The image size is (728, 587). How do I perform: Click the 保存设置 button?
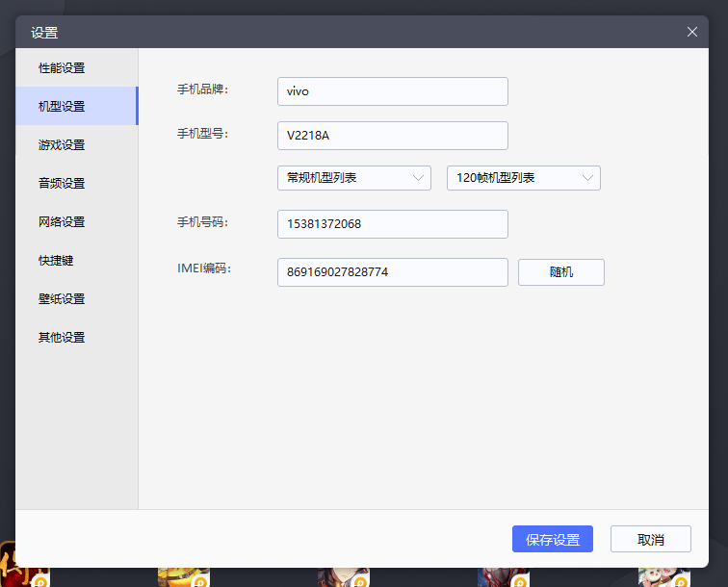pyautogui.click(x=552, y=540)
